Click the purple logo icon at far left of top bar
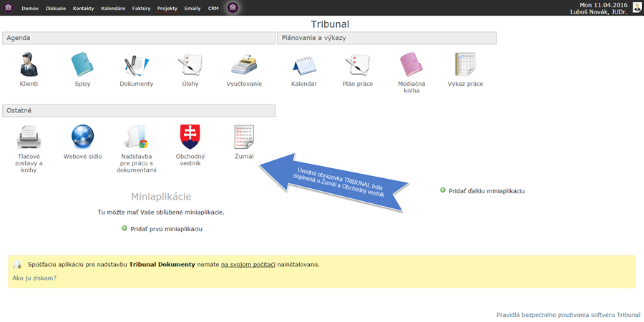 9,8
